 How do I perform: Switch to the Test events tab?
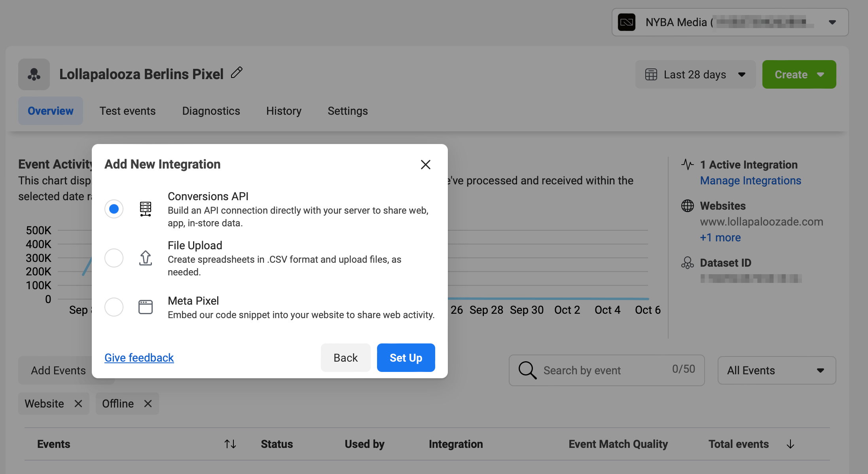tap(127, 111)
